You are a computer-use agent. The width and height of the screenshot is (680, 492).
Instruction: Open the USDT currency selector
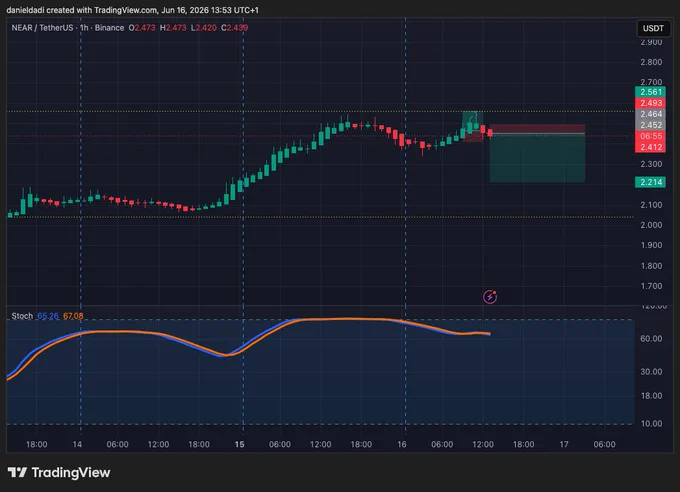pyautogui.click(x=653, y=28)
